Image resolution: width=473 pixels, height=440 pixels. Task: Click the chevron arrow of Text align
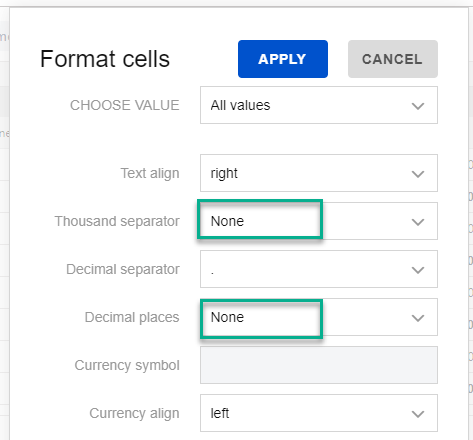coord(418,174)
